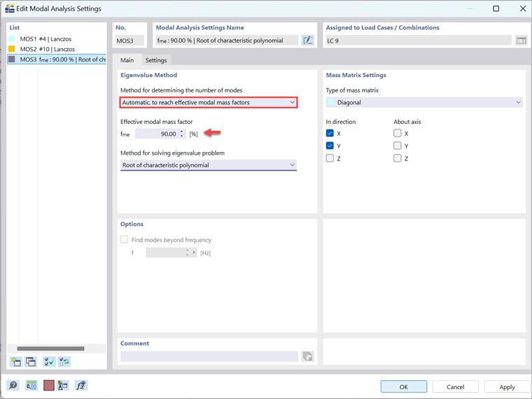Click the OK button

coord(403,387)
